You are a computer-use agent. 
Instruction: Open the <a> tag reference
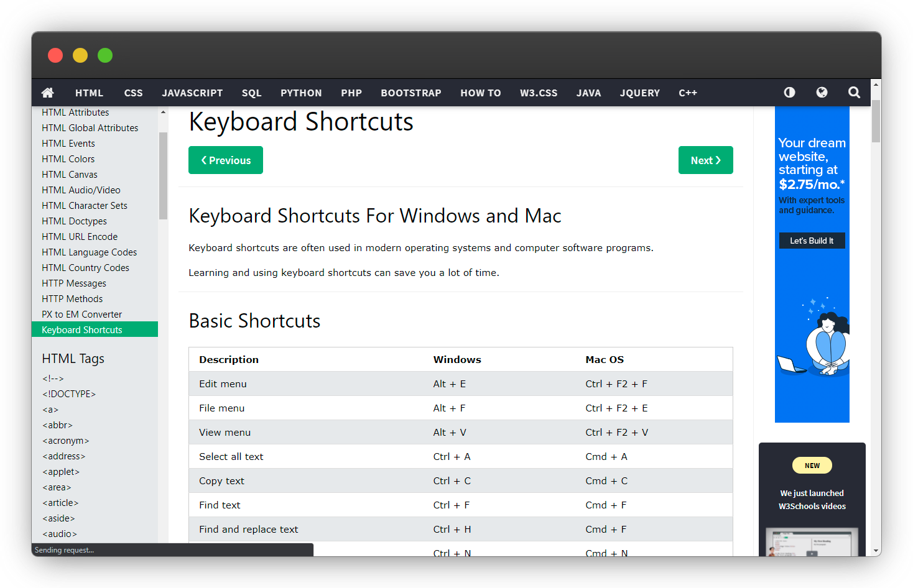click(50, 410)
